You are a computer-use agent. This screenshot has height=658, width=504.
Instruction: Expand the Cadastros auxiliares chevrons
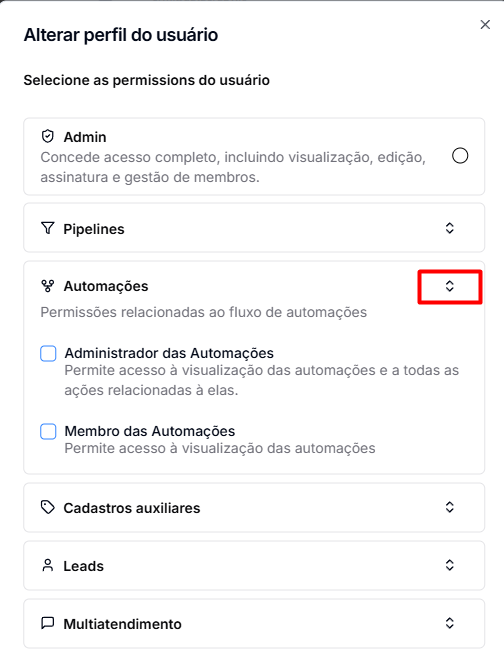449,507
